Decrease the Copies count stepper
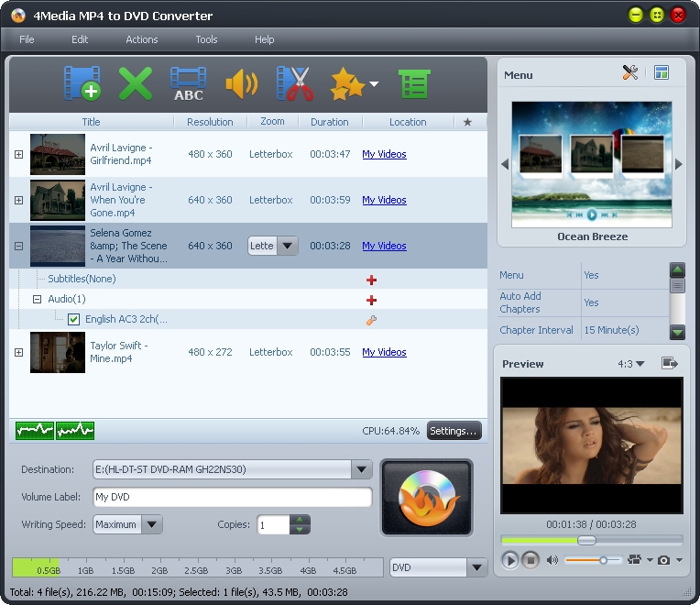This screenshot has width=700, height=605. click(x=300, y=530)
